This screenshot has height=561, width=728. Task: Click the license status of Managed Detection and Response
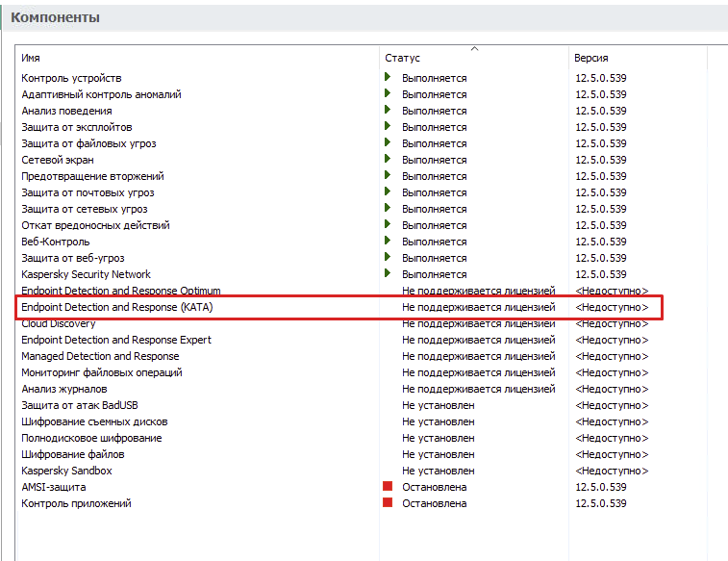coord(479,356)
